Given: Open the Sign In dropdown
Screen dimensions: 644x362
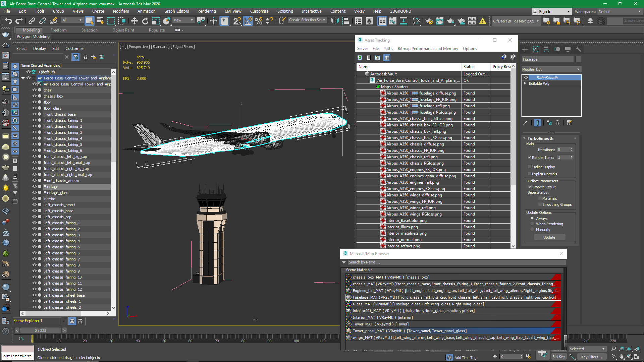Looking at the screenshot, I should pyautogui.click(x=551, y=11).
